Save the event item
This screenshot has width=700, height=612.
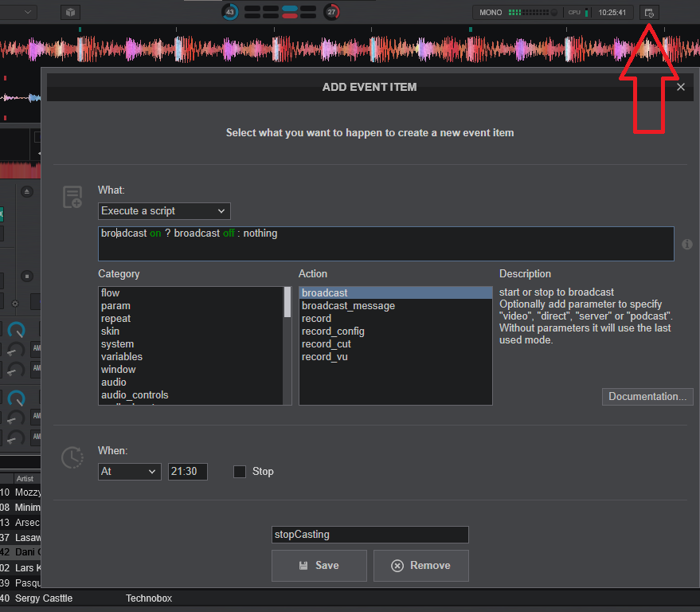[319, 566]
